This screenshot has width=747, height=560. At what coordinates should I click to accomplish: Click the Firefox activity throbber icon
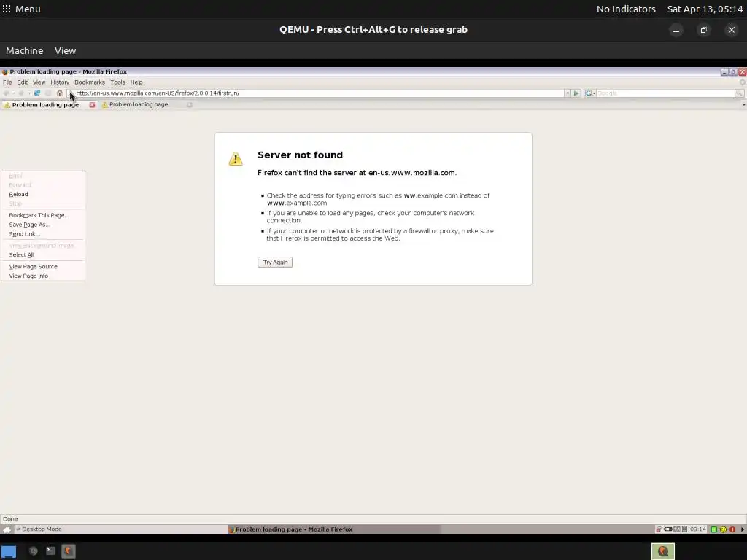(x=742, y=82)
